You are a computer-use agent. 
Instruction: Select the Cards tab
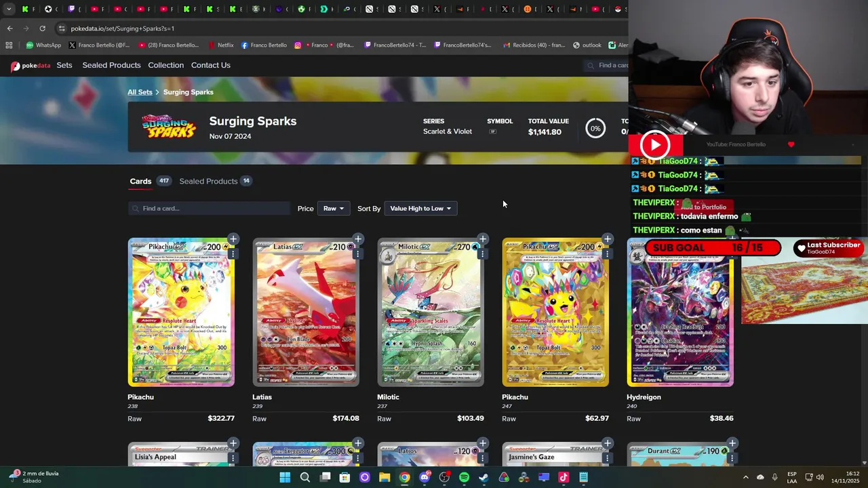(x=140, y=181)
